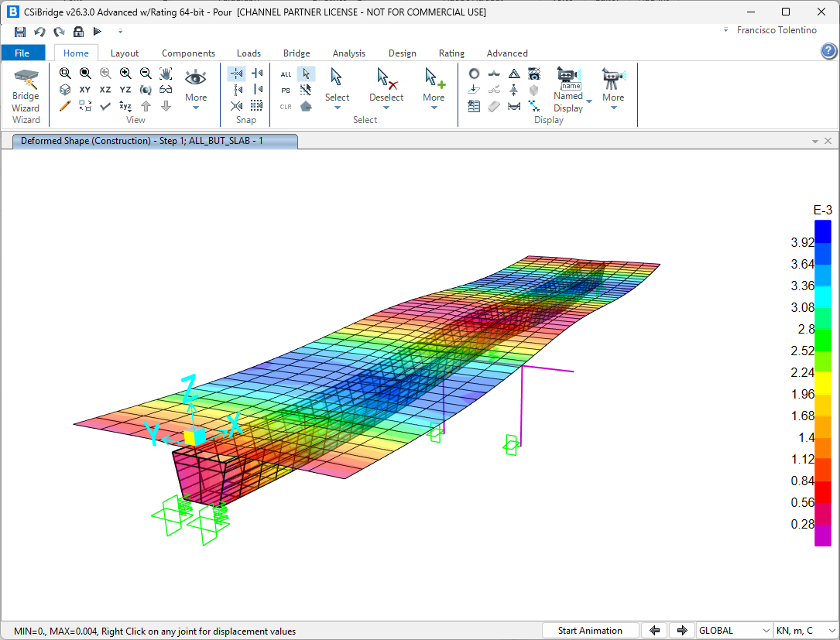This screenshot has height=640, width=840.
Task: Switch to the Analysis ribbon tab
Action: [x=348, y=53]
